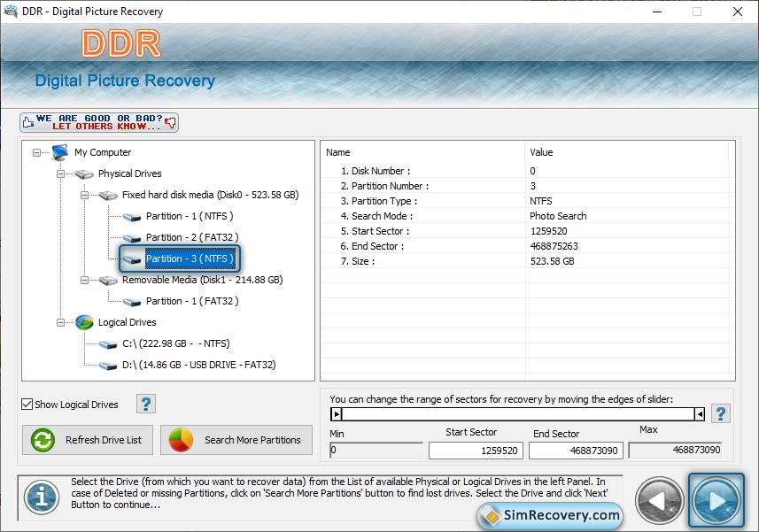Click the left edge handle of sector slider
Image resolution: width=759 pixels, height=532 pixels.
(x=337, y=414)
